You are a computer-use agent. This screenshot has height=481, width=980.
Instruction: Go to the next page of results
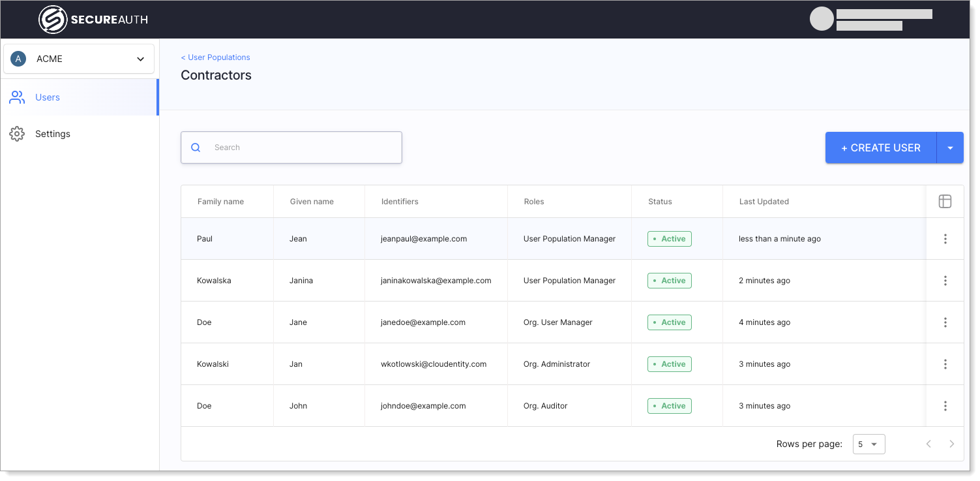click(951, 444)
